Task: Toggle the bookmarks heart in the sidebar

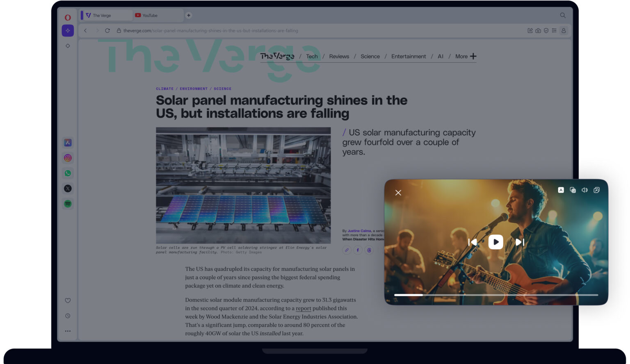Action: 68,300
